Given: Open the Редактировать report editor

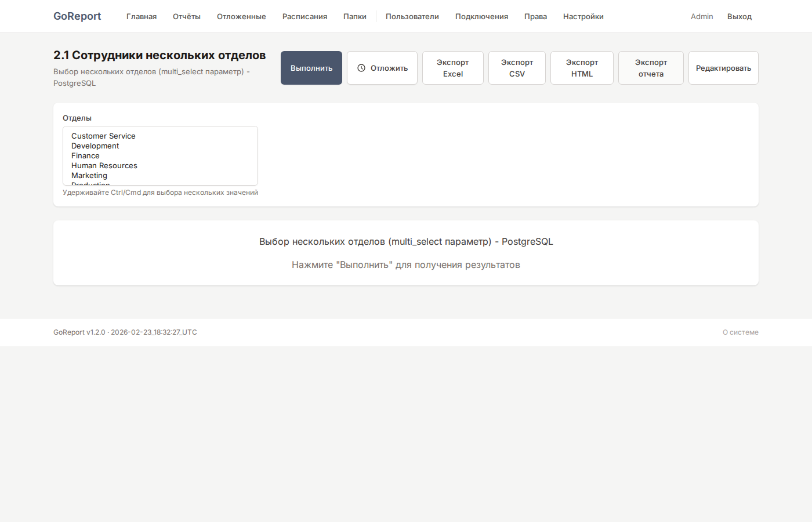Looking at the screenshot, I should (723, 68).
